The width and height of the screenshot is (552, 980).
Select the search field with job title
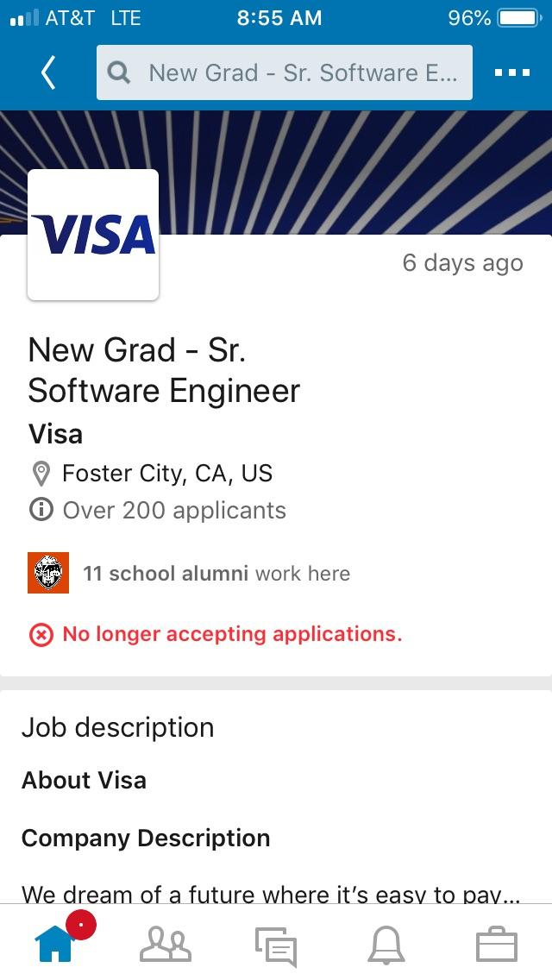[x=285, y=72]
